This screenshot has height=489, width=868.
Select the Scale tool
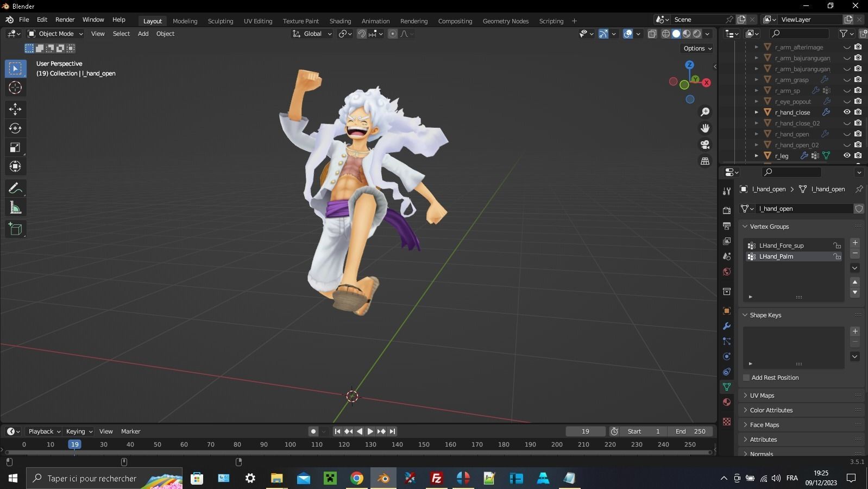[x=15, y=147]
